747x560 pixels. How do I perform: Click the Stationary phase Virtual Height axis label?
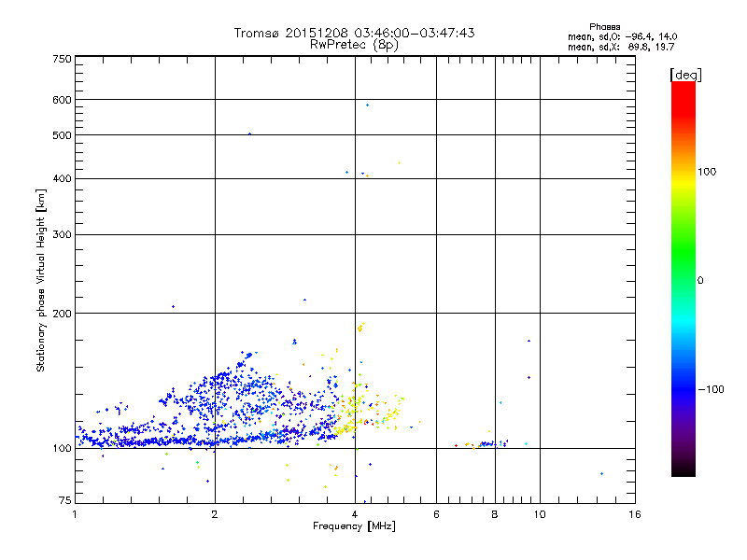tap(40, 281)
